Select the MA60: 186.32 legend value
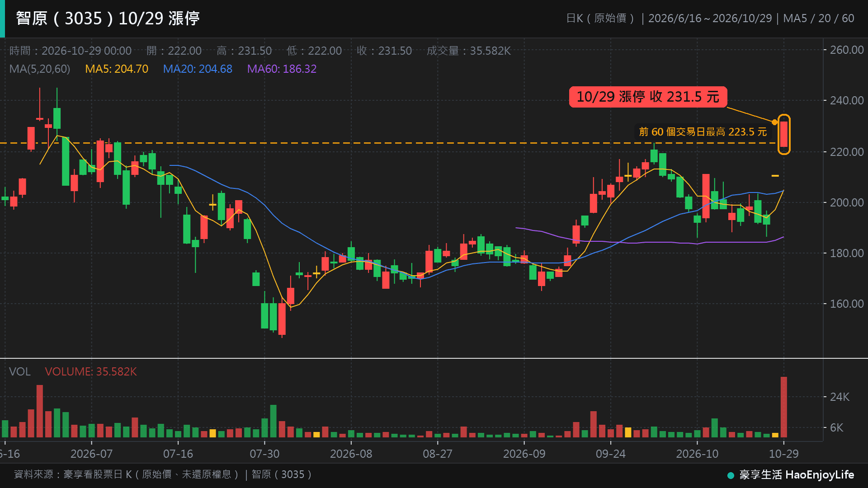 click(x=282, y=69)
